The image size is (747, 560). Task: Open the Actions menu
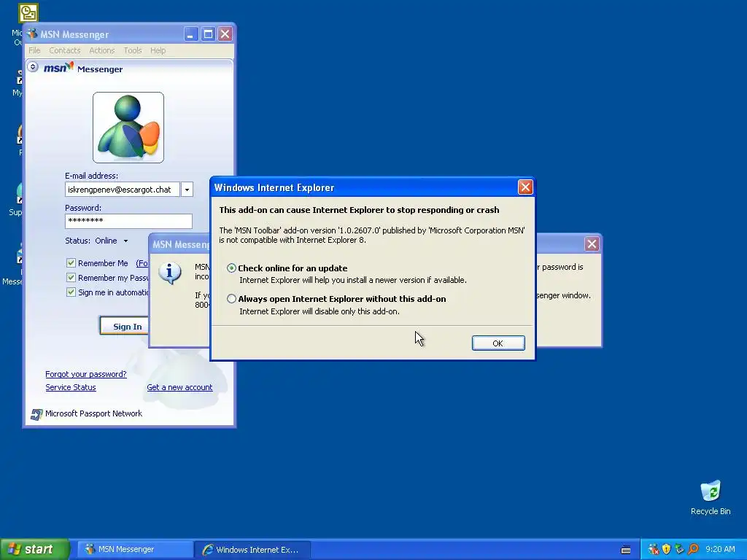(x=102, y=50)
